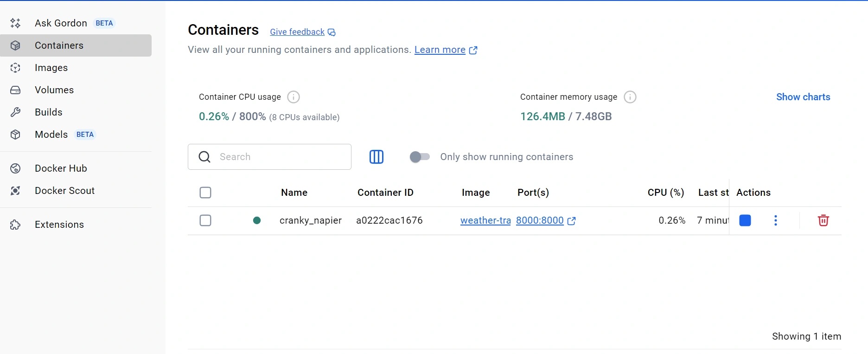Click the Volumes drive icon
The image size is (868, 354).
(x=15, y=90)
